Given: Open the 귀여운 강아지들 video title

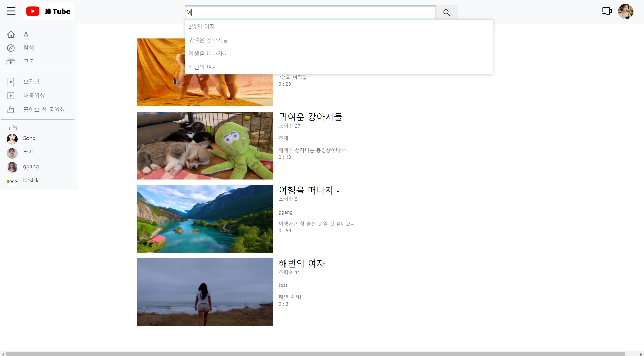Looking at the screenshot, I should coord(310,117).
